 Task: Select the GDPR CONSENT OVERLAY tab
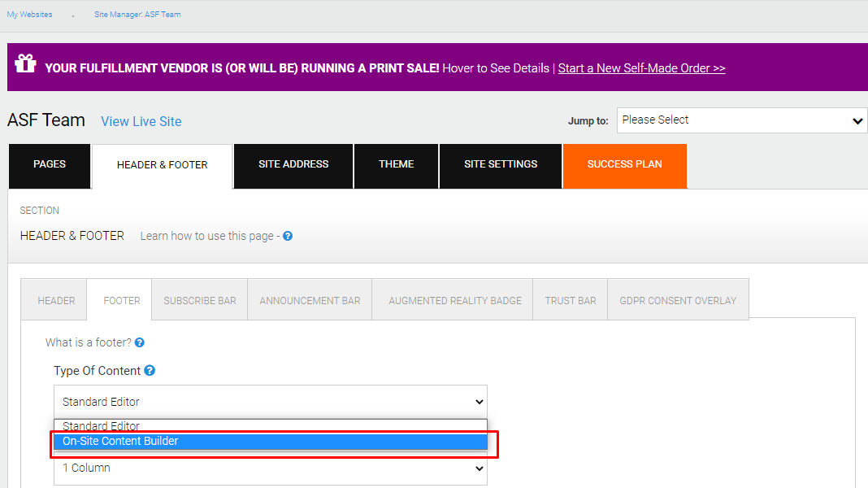point(678,300)
